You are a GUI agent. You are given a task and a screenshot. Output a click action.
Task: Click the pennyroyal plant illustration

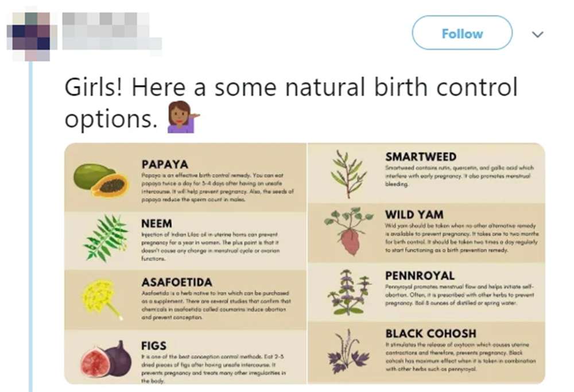point(348,292)
